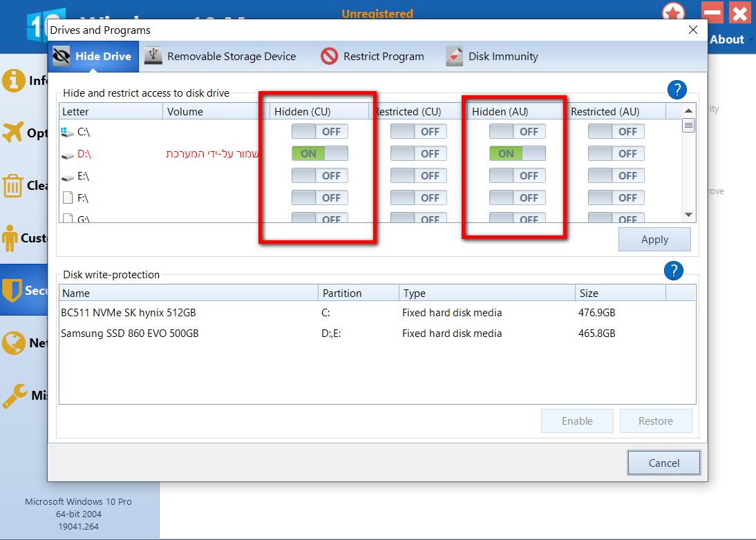
Task: Select Security shield icon in main window sidebar
Action: tap(12, 291)
